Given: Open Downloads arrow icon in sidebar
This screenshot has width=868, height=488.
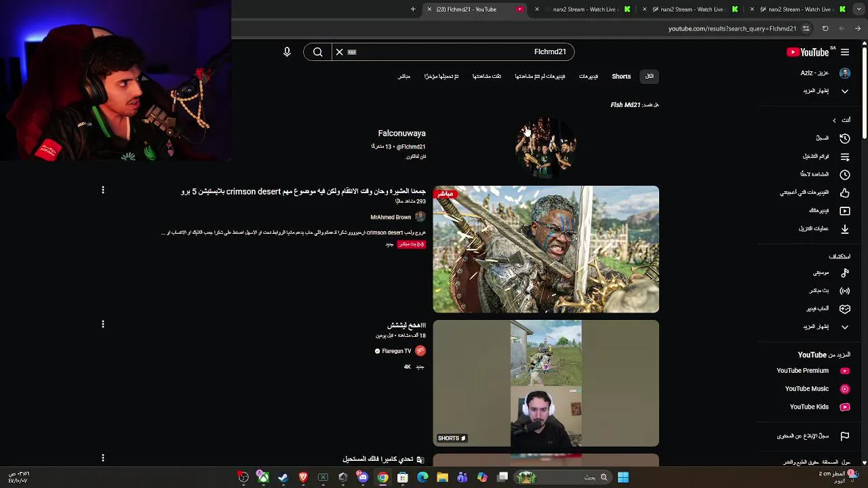Looking at the screenshot, I should (845, 229).
